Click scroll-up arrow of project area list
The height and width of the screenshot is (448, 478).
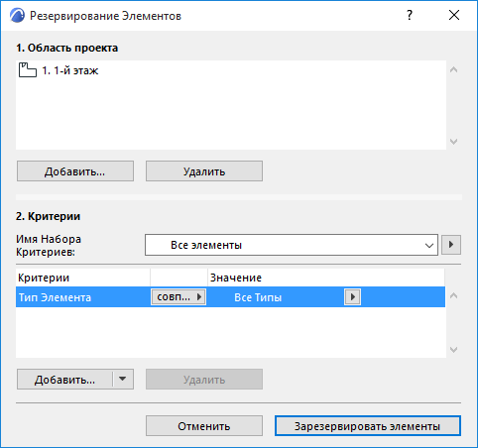454,69
